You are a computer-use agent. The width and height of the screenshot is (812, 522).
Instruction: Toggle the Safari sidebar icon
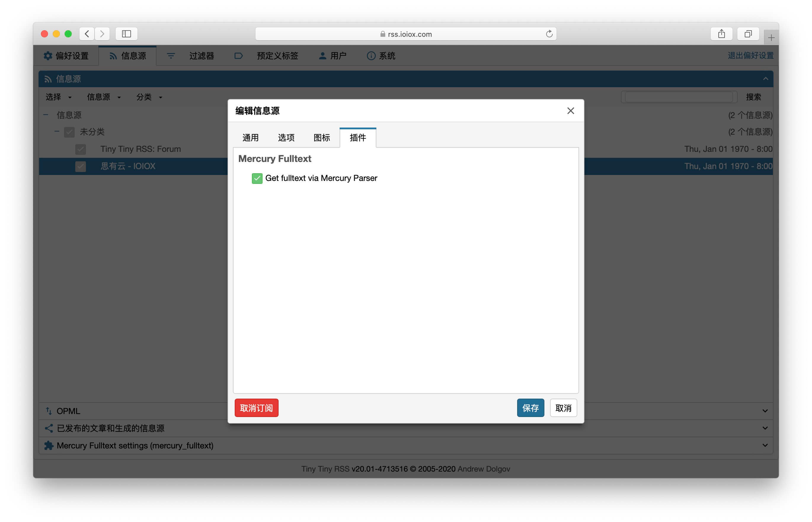coord(126,34)
